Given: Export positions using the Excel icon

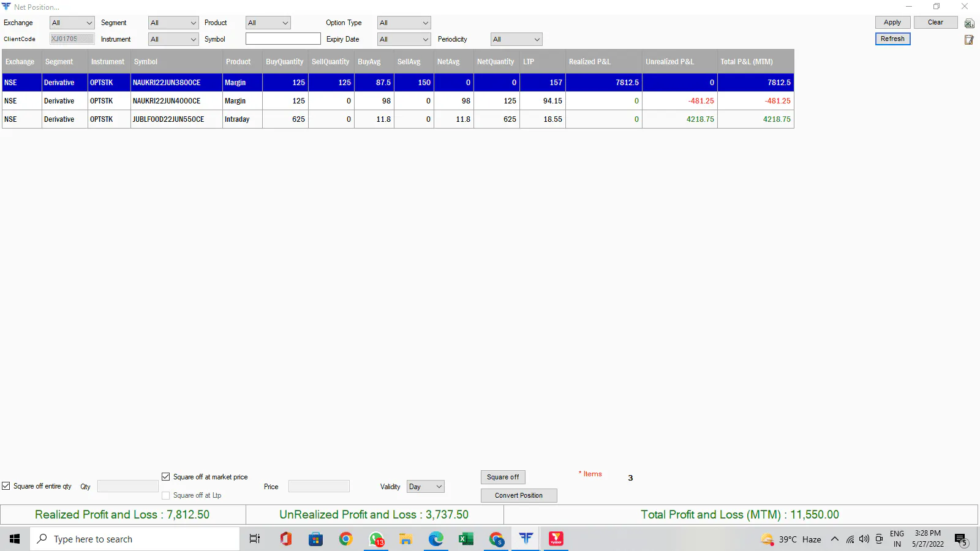Looking at the screenshot, I should pyautogui.click(x=969, y=23).
